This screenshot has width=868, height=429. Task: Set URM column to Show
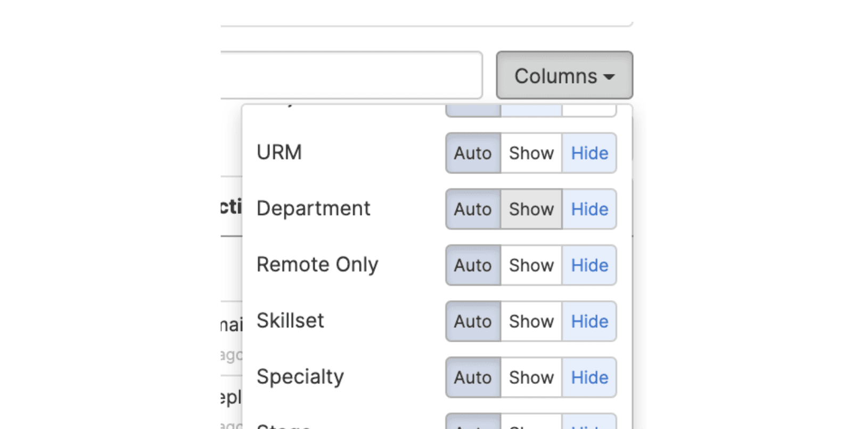click(531, 153)
